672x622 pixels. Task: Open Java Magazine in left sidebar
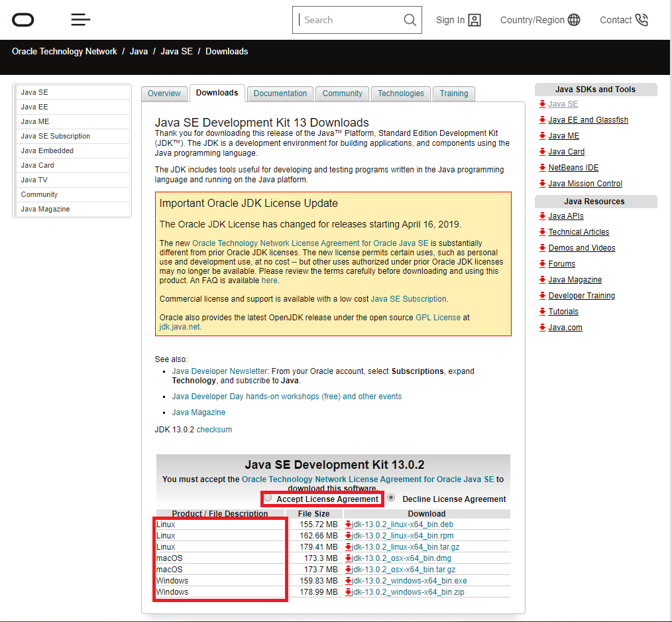coord(72,209)
